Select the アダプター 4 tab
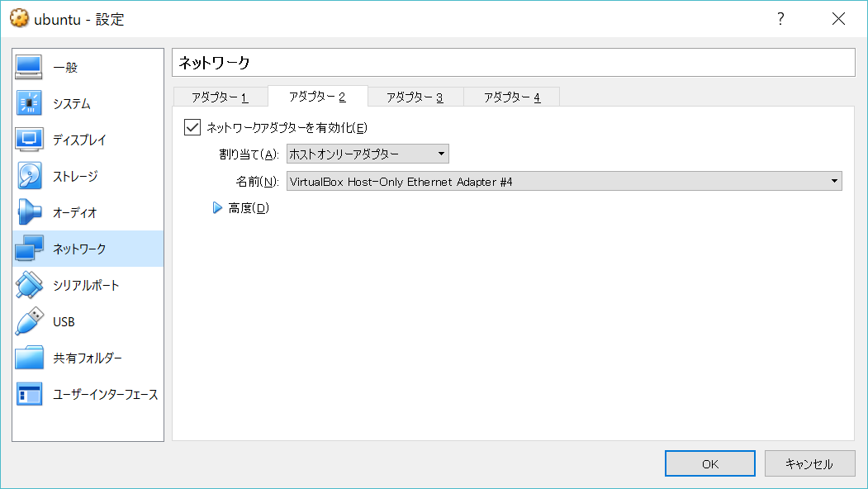This screenshot has height=489, width=868. click(x=511, y=96)
